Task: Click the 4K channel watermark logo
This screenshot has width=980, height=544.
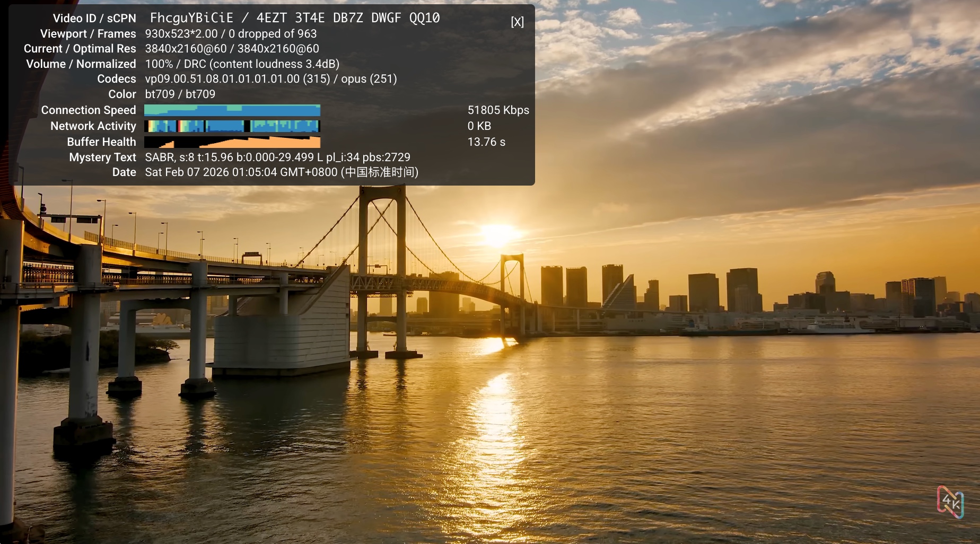Action: tap(950, 502)
